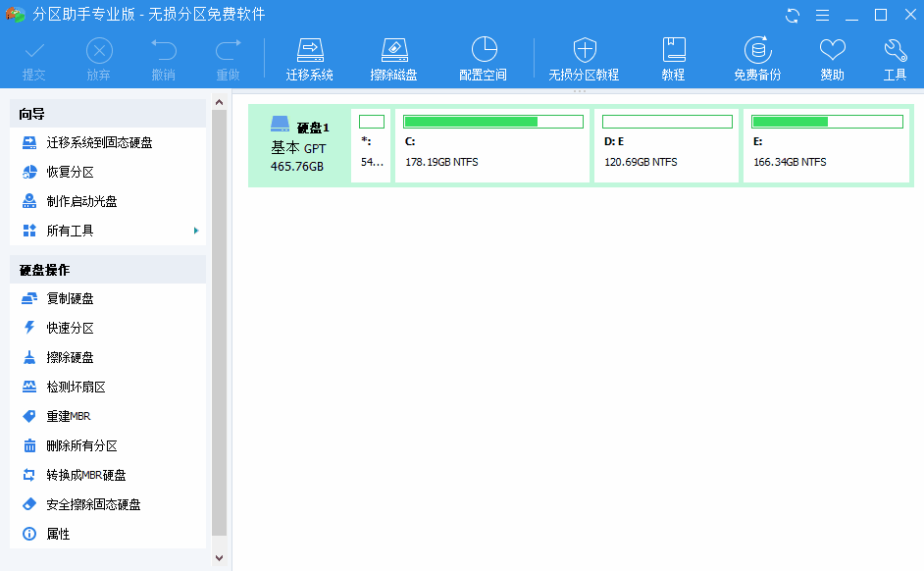Image resolution: width=924 pixels, height=571 pixels.
Task: Open 属性 disk properties entry
Action: pyautogui.click(x=108, y=534)
